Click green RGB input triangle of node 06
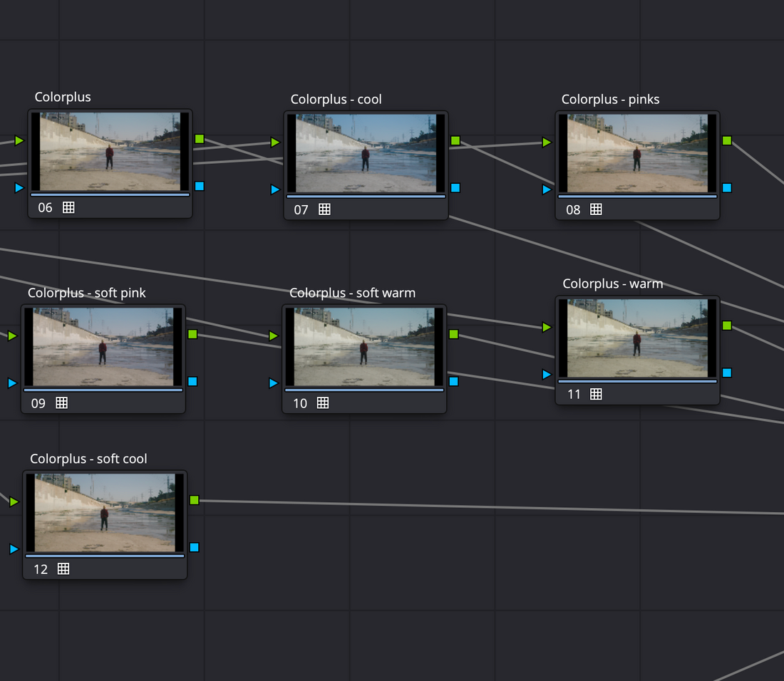This screenshot has width=784, height=681. point(19,140)
